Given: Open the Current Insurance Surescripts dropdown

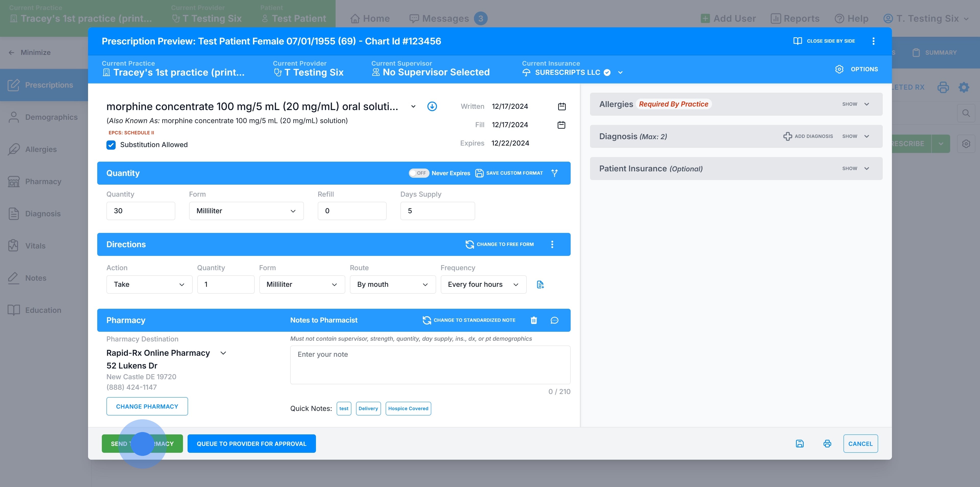Looking at the screenshot, I should point(620,72).
